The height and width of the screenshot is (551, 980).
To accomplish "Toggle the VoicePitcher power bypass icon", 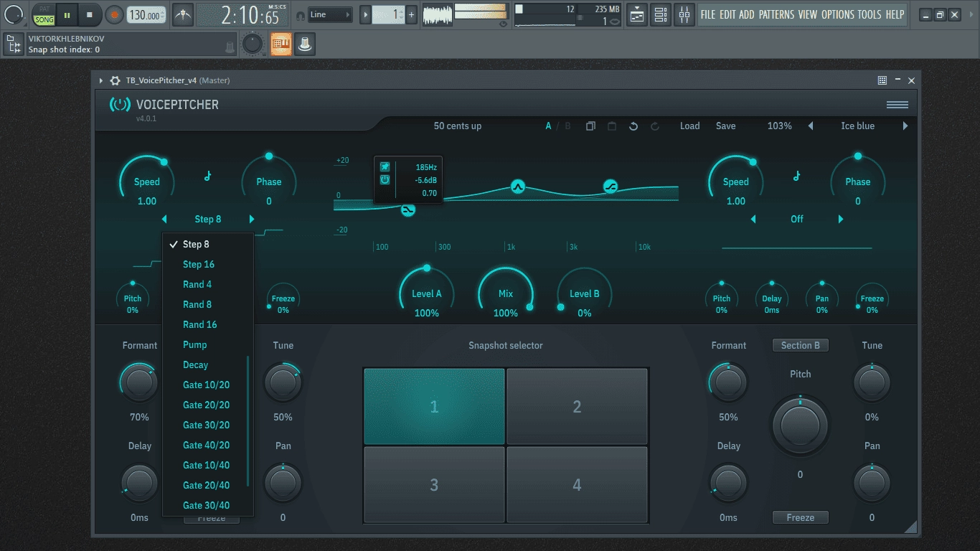I will coord(120,105).
